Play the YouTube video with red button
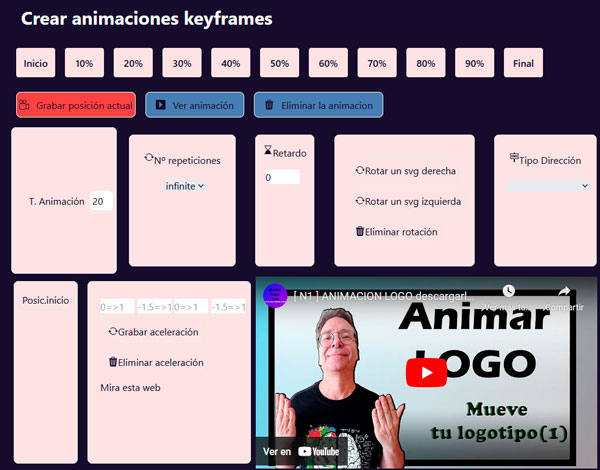Viewport: 600px width, 470px height. tap(426, 372)
